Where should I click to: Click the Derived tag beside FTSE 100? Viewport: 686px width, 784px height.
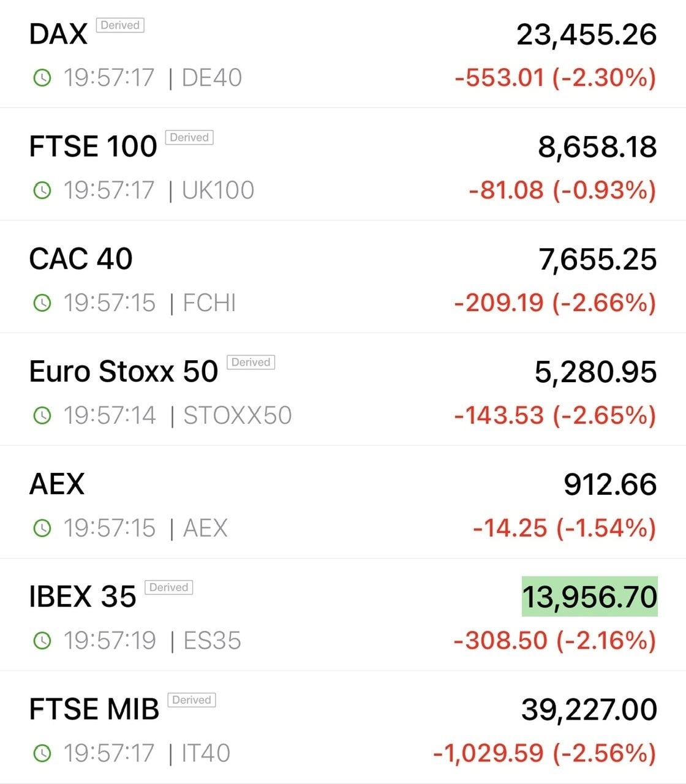click(189, 137)
